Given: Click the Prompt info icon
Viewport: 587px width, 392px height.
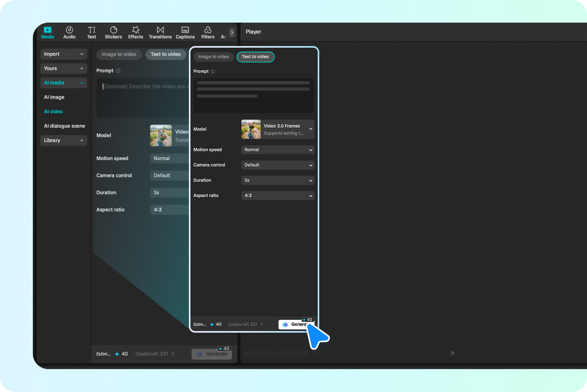Looking at the screenshot, I should (x=213, y=71).
